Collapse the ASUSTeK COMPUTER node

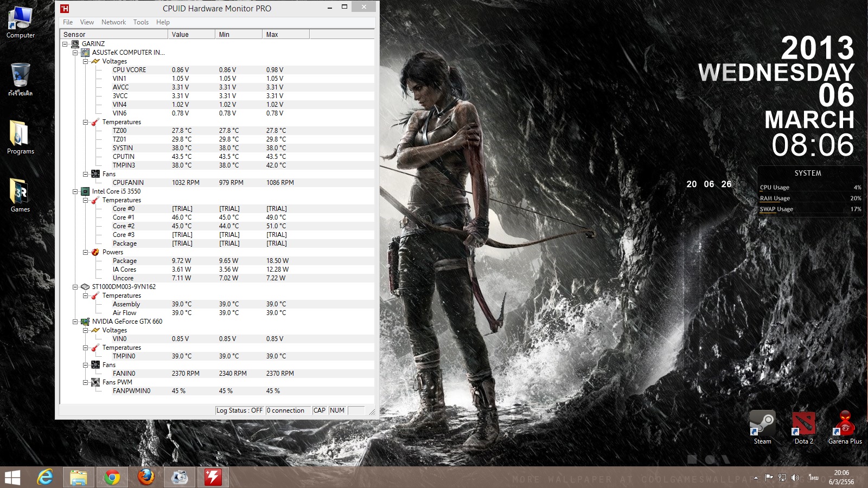pos(75,53)
